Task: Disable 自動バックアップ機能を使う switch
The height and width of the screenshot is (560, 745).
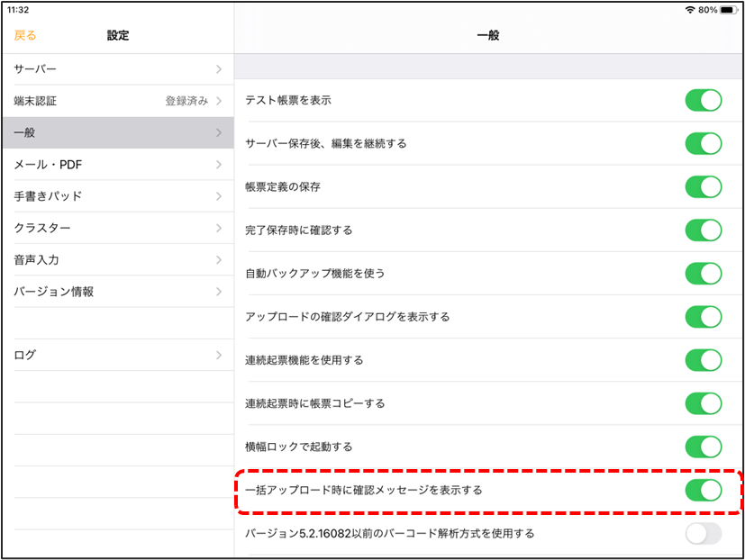Action: point(703,273)
